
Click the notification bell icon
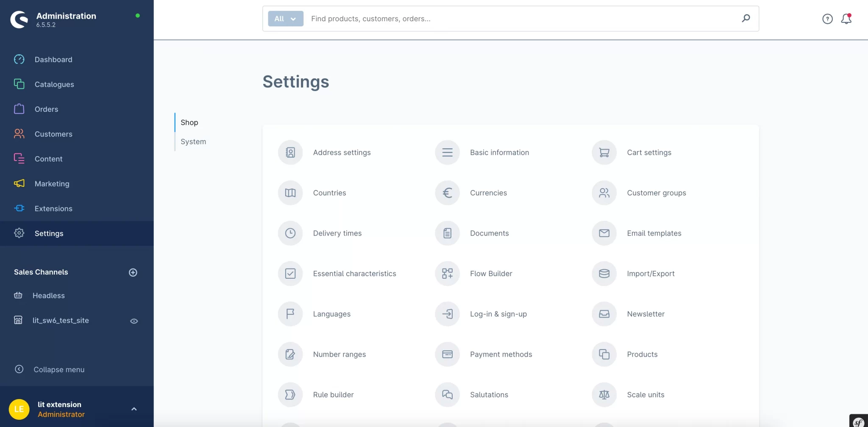coord(846,19)
